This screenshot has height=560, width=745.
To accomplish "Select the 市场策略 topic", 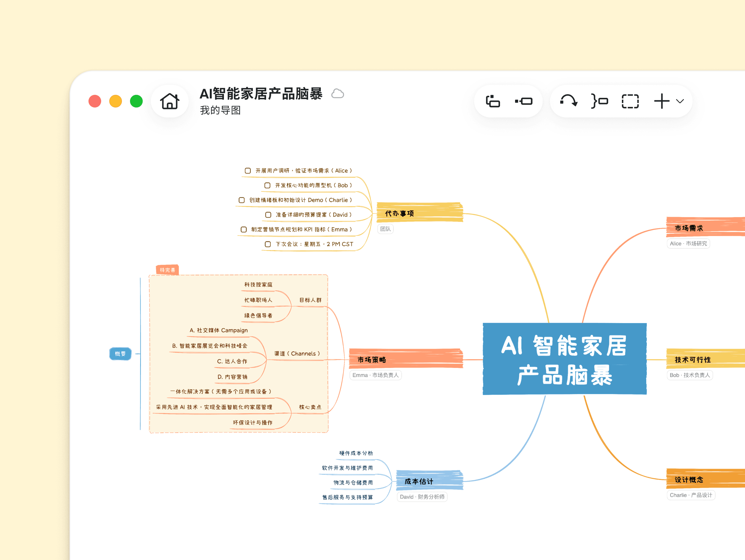I will [406, 359].
